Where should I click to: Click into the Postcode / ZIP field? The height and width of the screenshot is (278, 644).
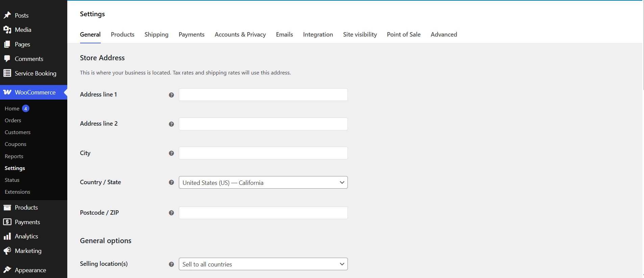pos(263,213)
